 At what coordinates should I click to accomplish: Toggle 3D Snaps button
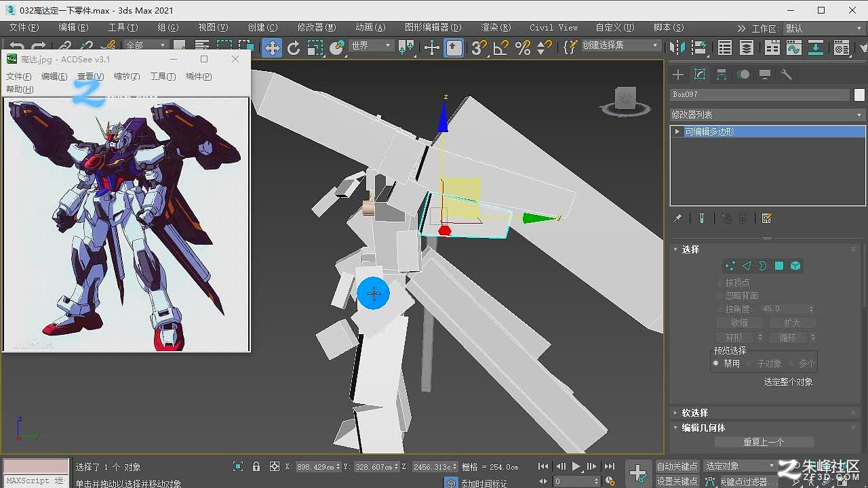pos(479,47)
